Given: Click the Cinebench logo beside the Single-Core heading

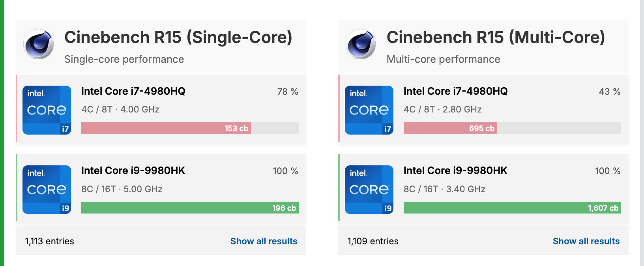Looking at the screenshot, I should 39,44.
